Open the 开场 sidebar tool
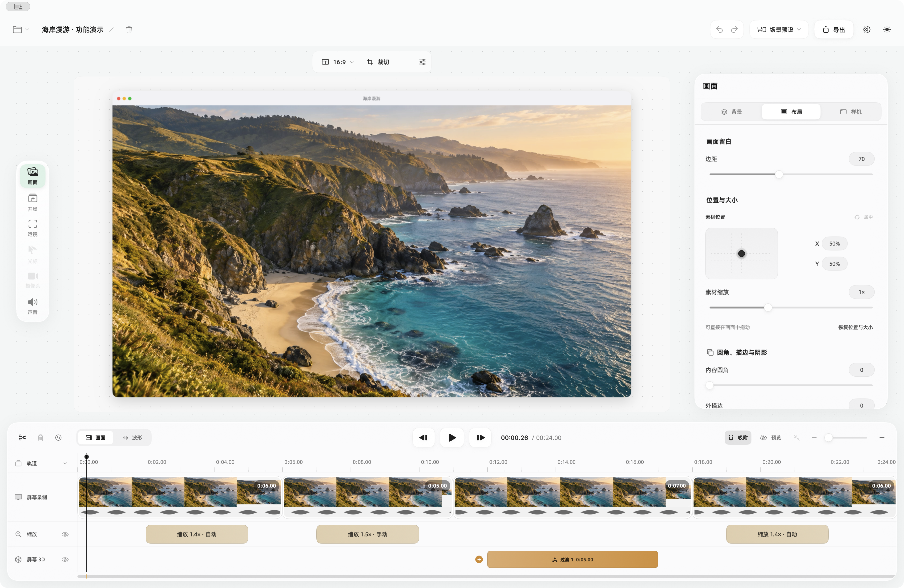The height and width of the screenshot is (588, 904). [x=33, y=202]
